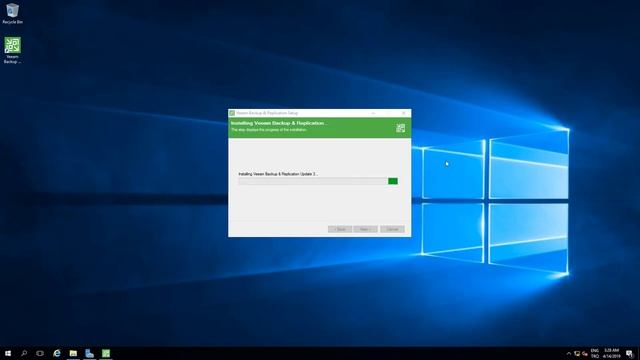Image resolution: width=640 pixels, height=360 pixels.
Task: Click the Veeam icon in the setup title bar
Action: pos(232,113)
